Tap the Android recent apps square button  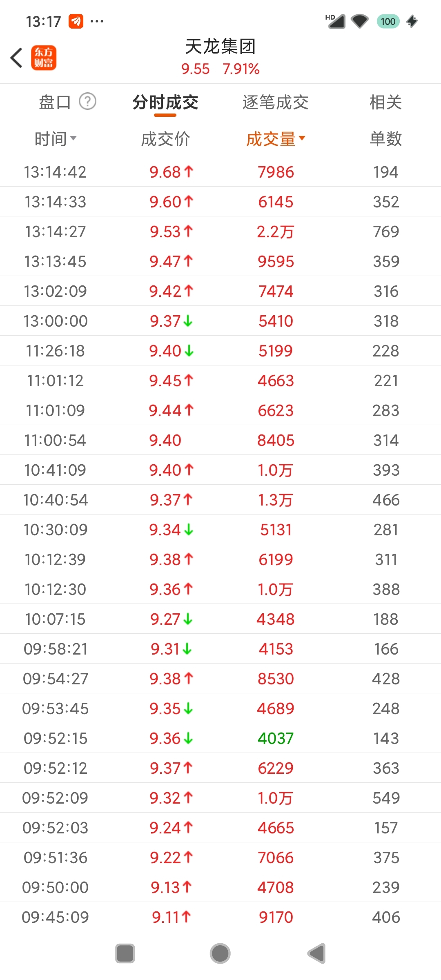(125, 953)
